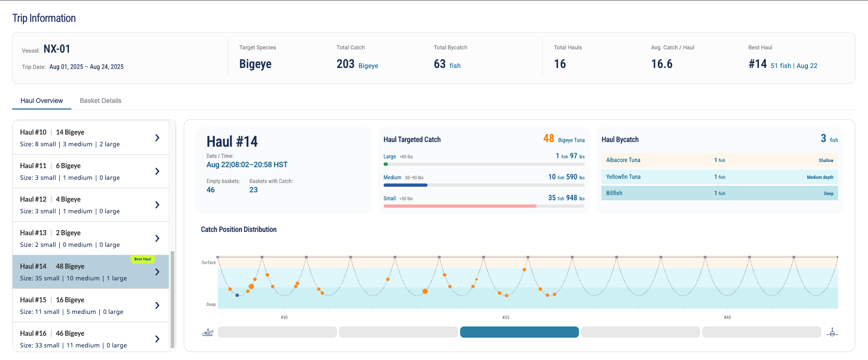This screenshot has height=360, width=868.
Task: Open Haul #16 chevron arrow
Action: point(157,339)
